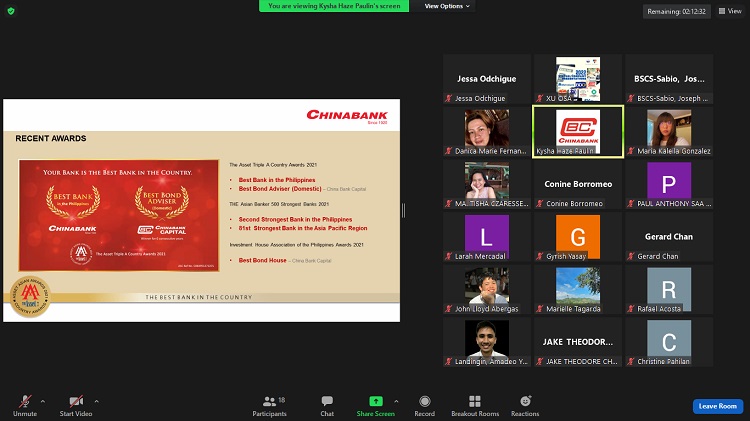Select Kysha Haze Paulin highlighted tile
The height and width of the screenshot is (421, 750).
[x=578, y=132]
